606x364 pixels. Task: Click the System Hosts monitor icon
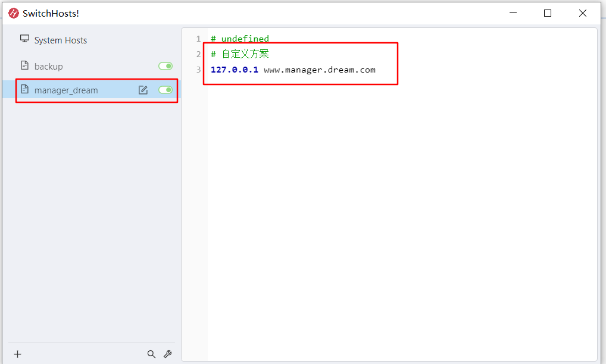(25, 39)
